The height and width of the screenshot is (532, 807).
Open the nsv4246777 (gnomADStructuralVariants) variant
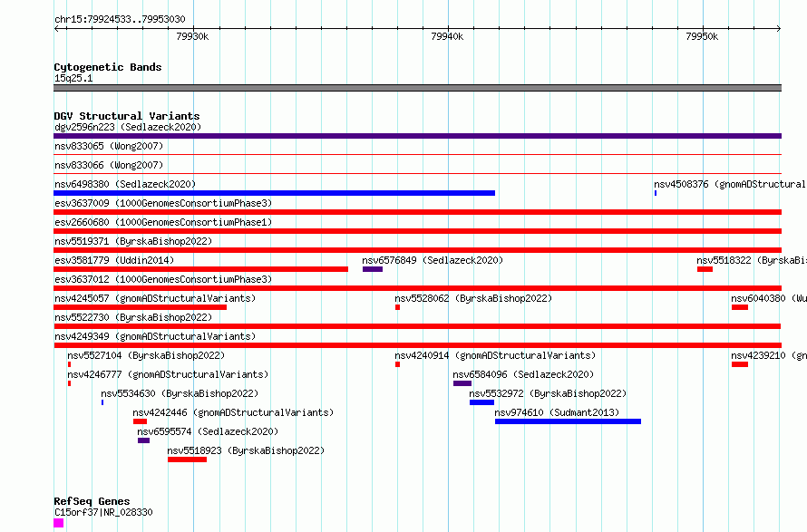click(x=168, y=374)
